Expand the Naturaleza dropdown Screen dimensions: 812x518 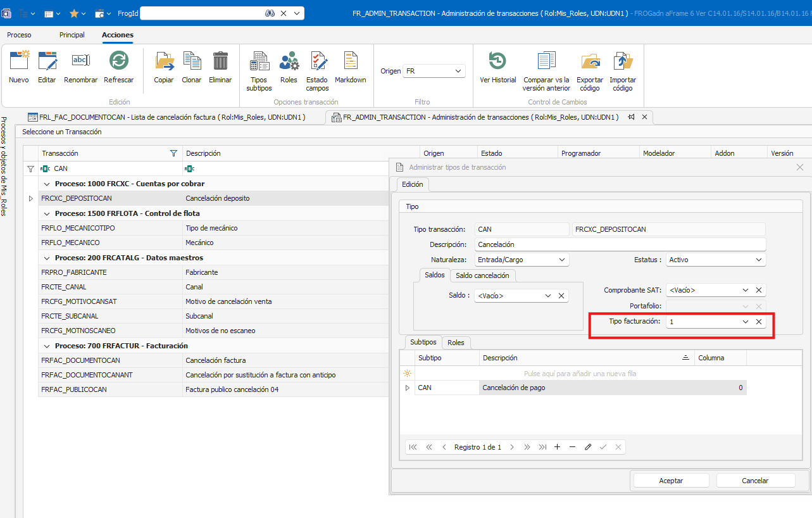click(x=562, y=260)
